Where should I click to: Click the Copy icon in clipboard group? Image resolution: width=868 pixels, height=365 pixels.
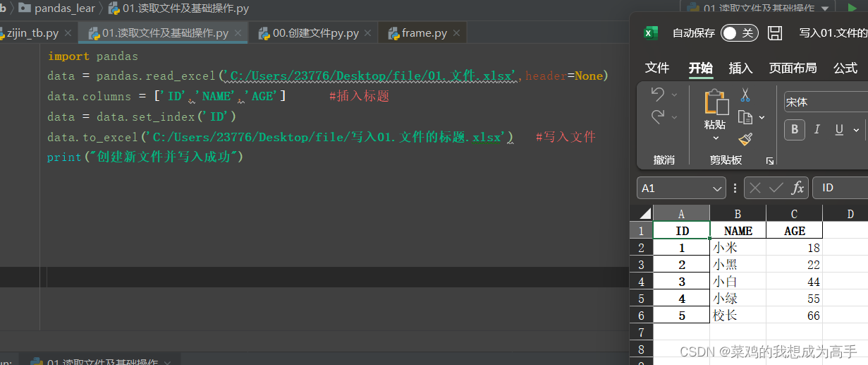[745, 117]
